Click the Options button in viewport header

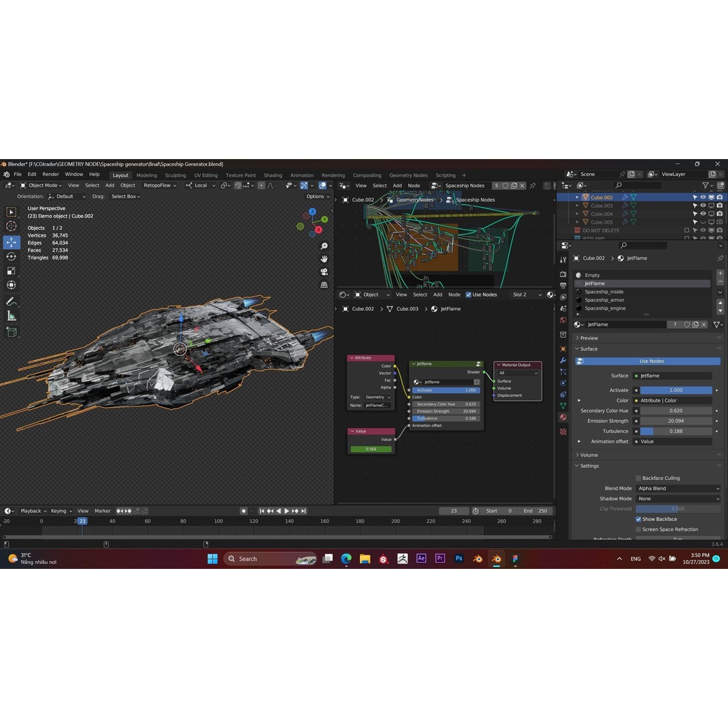(x=317, y=196)
